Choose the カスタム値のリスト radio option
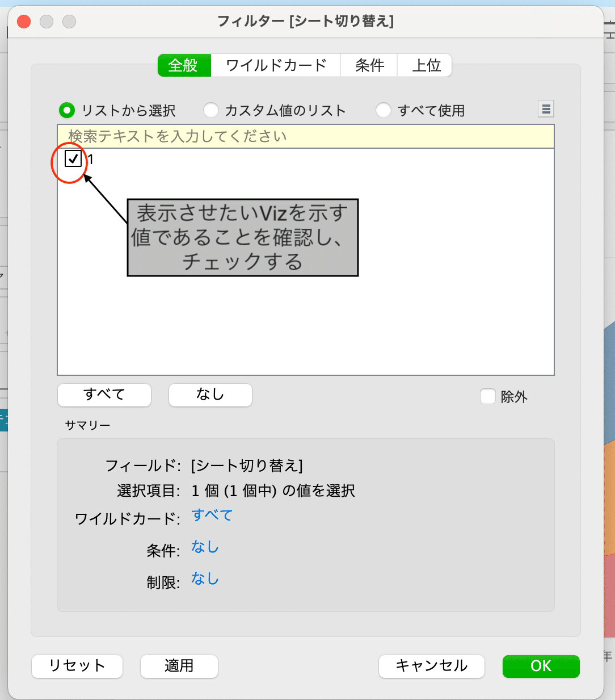 point(211,110)
